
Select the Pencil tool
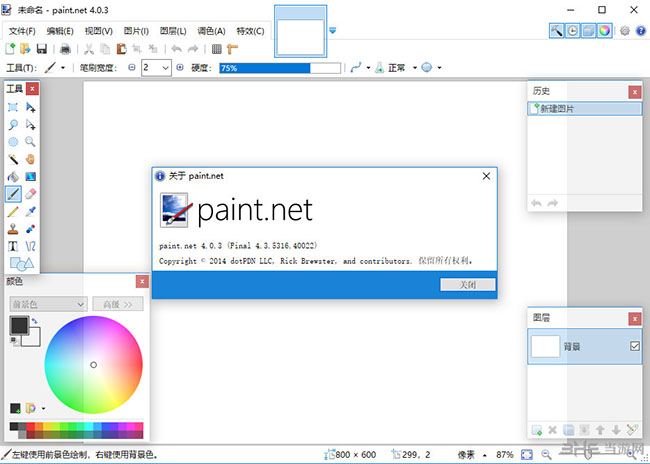(x=13, y=211)
